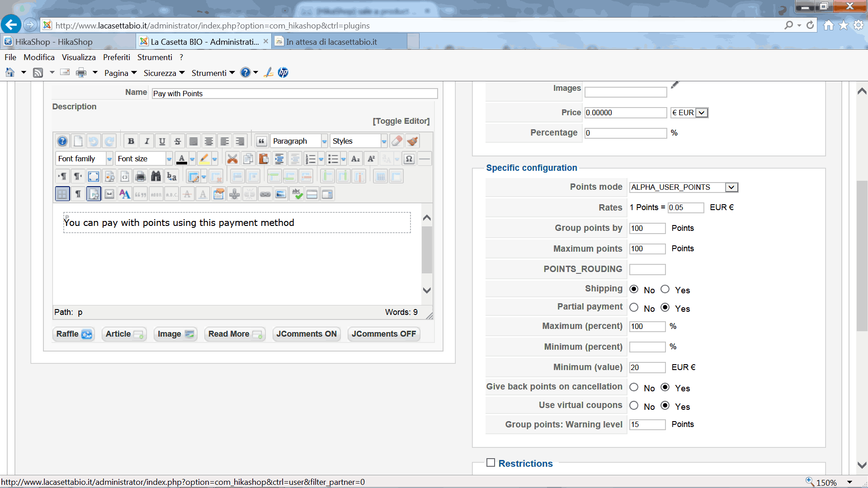Insert special character omega icon

coord(409,159)
